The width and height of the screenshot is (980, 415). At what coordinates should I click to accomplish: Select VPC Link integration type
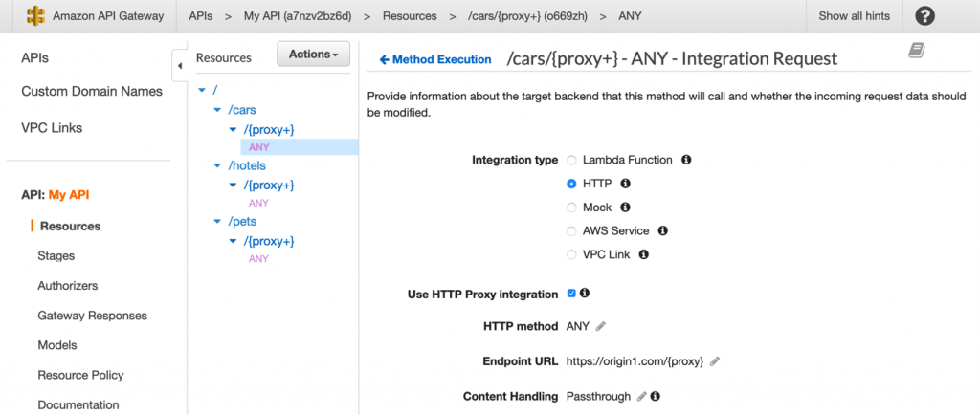pos(571,255)
